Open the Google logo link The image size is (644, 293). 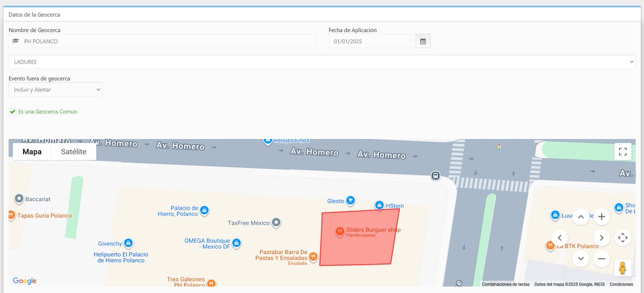pyautogui.click(x=25, y=281)
